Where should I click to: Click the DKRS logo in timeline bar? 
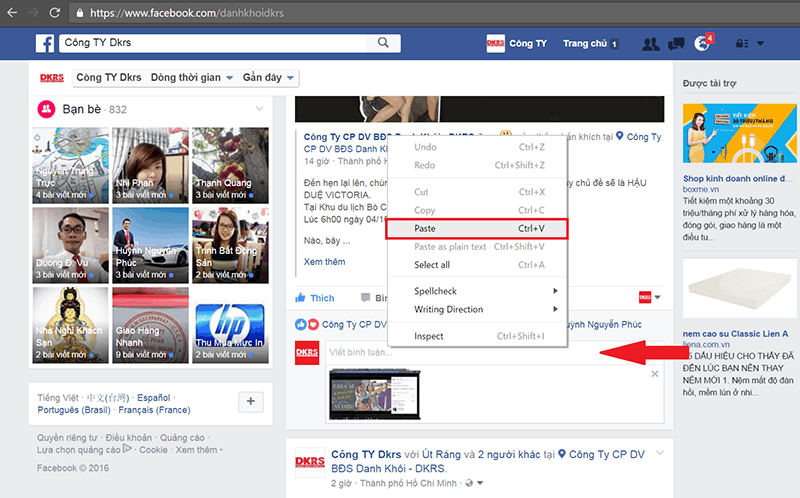[52, 78]
